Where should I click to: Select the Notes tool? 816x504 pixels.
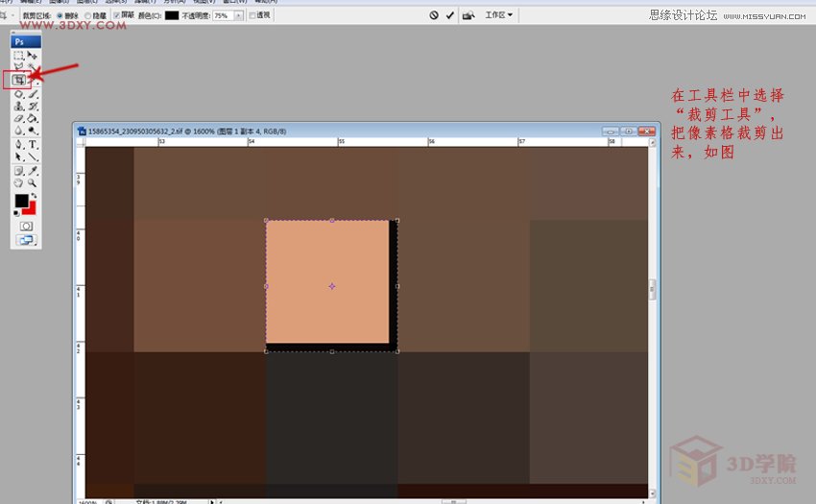pyautogui.click(x=19, y=171)
